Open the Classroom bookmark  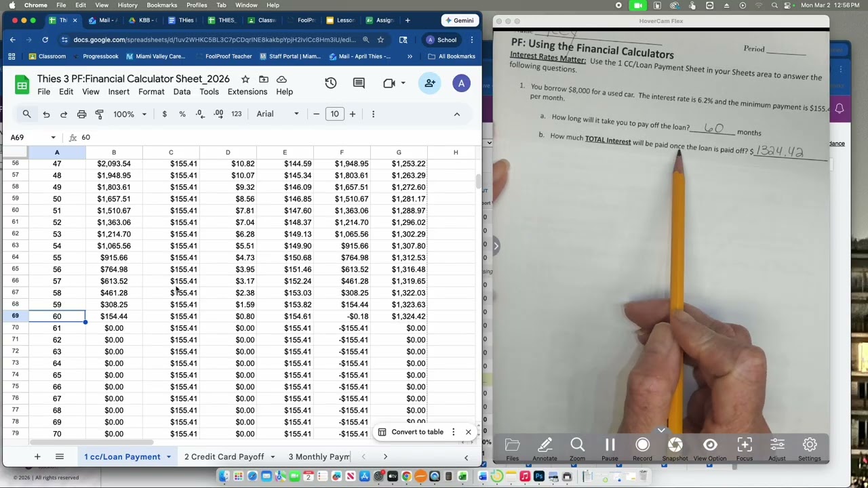pos(46,56)
